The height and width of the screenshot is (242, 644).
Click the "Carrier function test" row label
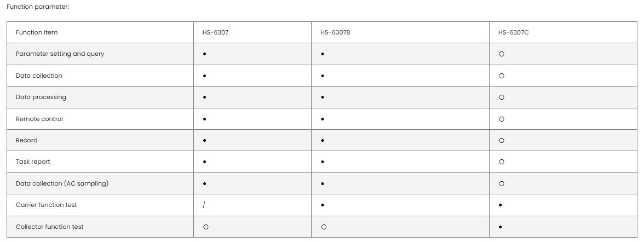47,205
